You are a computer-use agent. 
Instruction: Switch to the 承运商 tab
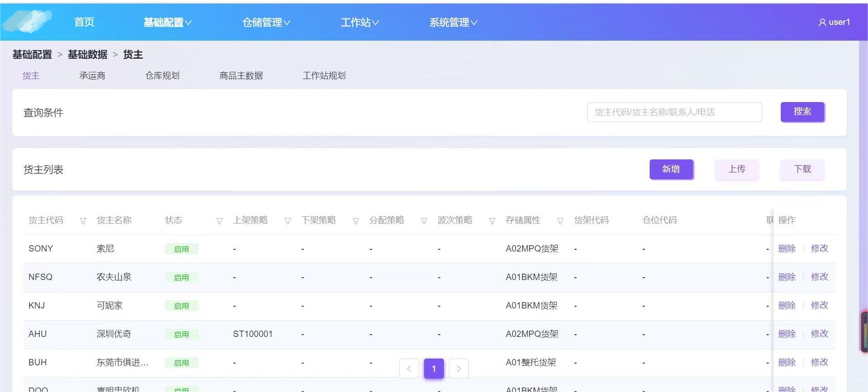92,75
